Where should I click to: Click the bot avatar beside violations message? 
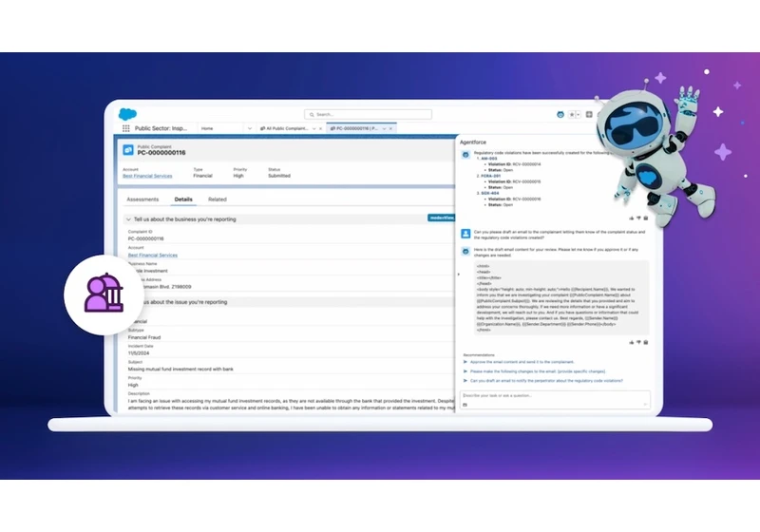click(x=465, y=155)
